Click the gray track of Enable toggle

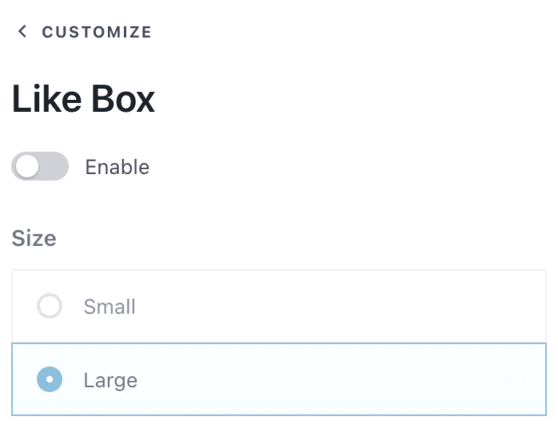click(54, 166)
